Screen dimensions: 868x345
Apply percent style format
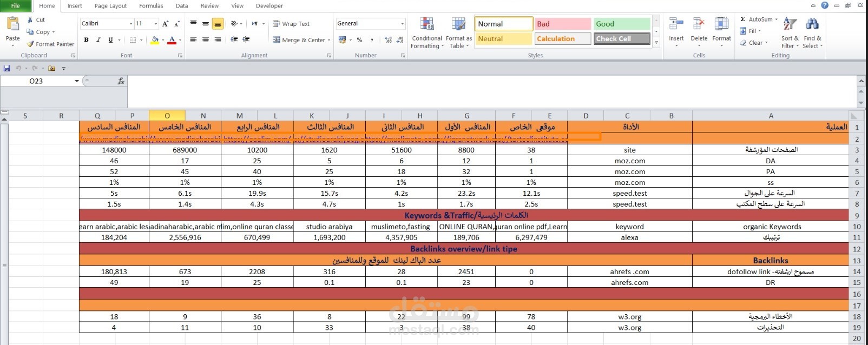click(360, 40)
